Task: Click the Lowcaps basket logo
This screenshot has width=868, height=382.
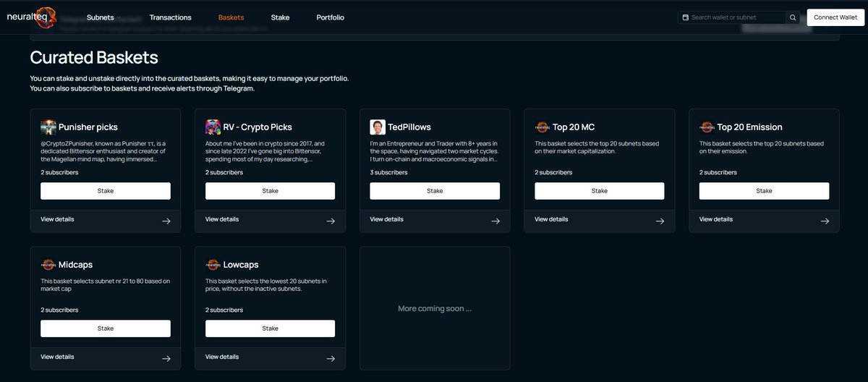Action: [213, 265]
